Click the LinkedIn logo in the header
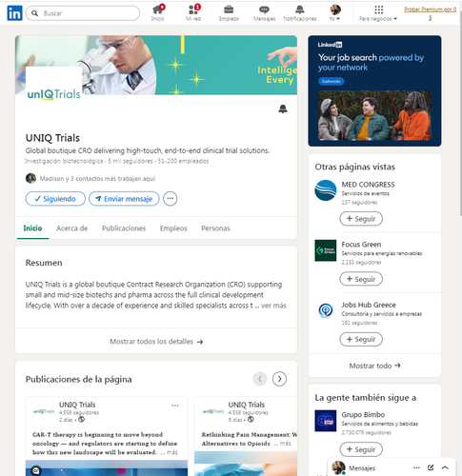Screen dimensions: 462x476 pyautogui.click(x=14, y=13)
